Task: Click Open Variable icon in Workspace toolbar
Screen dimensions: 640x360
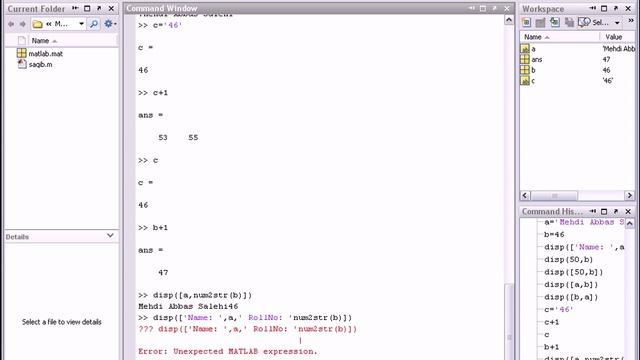Action: [x=540, y=22]
